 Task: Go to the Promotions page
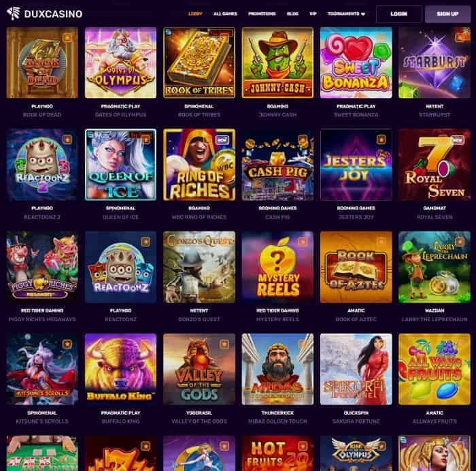point(262,14)
